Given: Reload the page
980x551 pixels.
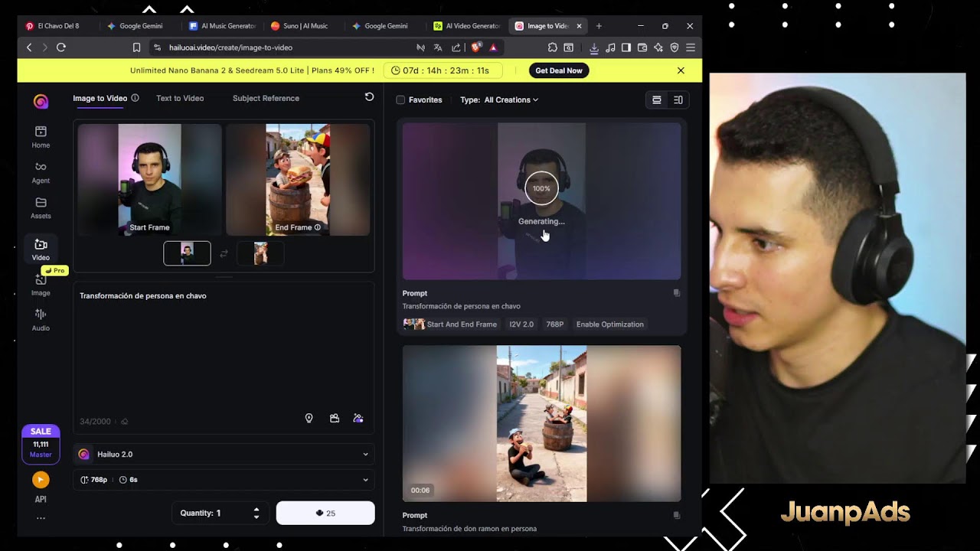Looking at the screenshot, I should point(61,47).
